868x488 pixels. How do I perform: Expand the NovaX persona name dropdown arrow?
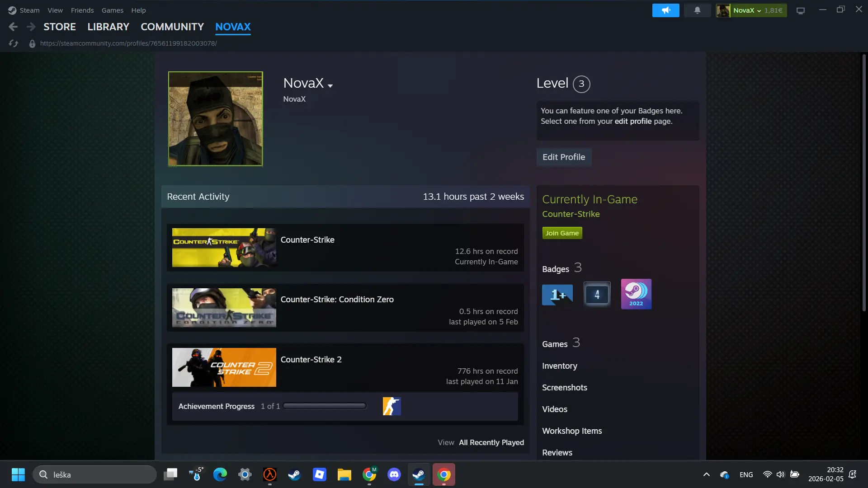coord(330,85)
